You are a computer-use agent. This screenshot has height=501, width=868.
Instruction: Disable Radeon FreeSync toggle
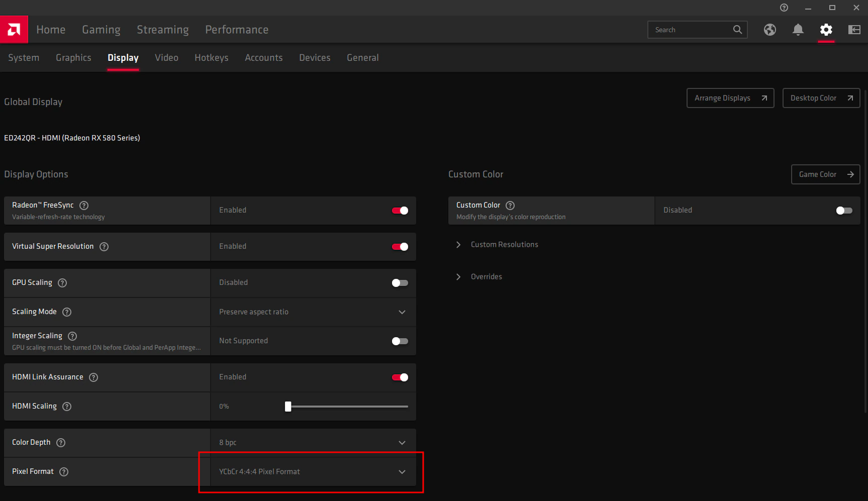click(x=400, y=211)
